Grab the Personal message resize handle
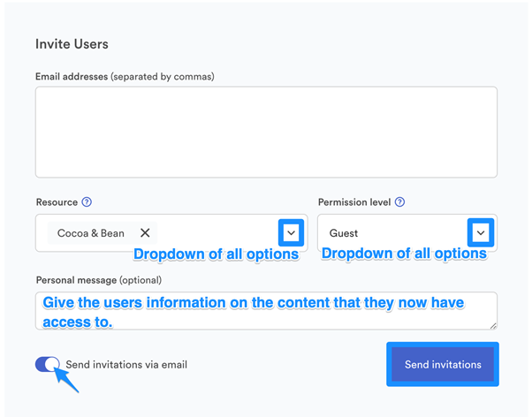This screenshot has width=532, height=417. coord(493,326)
